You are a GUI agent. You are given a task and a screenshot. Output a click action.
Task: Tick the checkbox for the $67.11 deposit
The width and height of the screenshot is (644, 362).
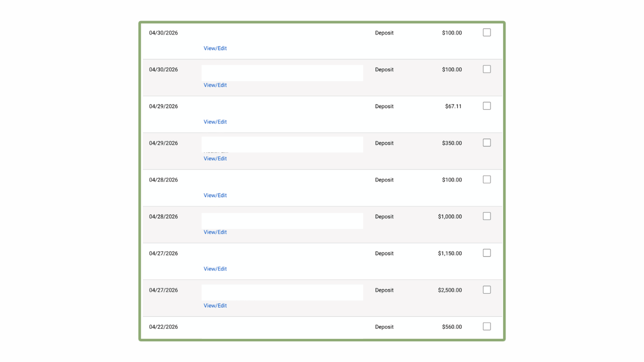point(487,106)
